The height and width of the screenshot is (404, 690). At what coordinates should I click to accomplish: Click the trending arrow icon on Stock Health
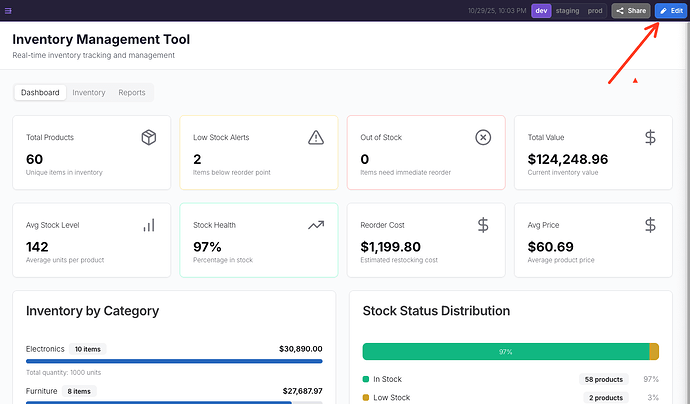click(x=316, y=225)
